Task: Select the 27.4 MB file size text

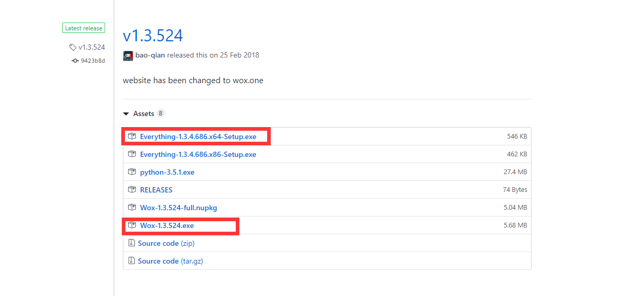Action: pos(515,172)
